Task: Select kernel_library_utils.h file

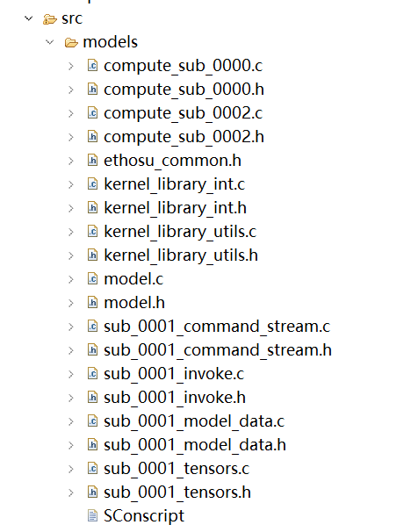Action: [181, 255]
